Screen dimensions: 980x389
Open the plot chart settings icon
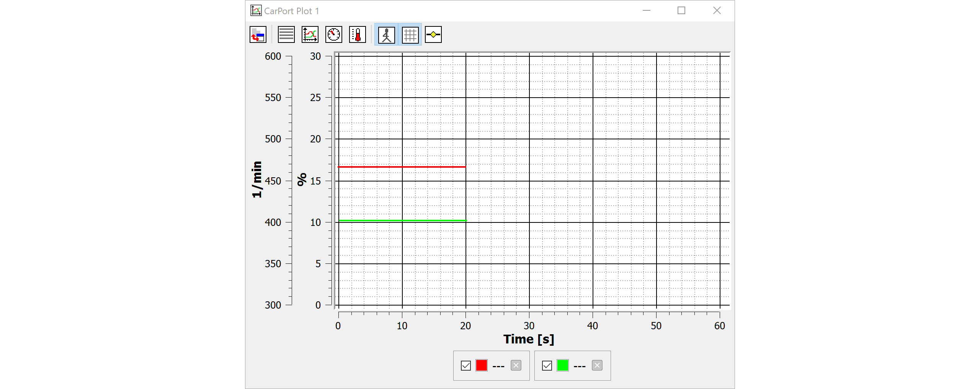[309, 34]
